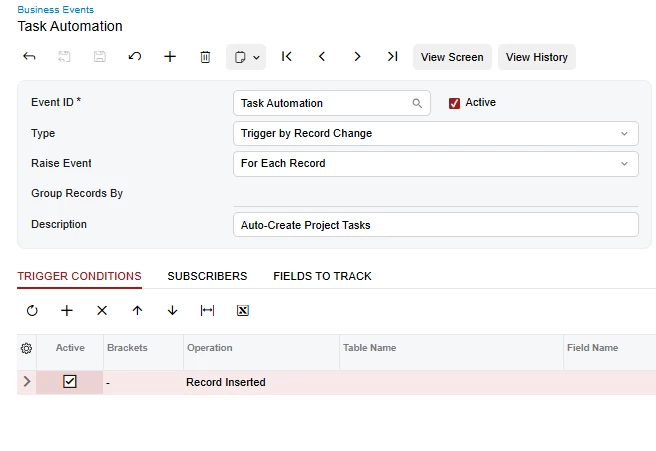The height and width of the screenshot is (451, 656).
Task: Go to the previous record
Action: [322, 56]
